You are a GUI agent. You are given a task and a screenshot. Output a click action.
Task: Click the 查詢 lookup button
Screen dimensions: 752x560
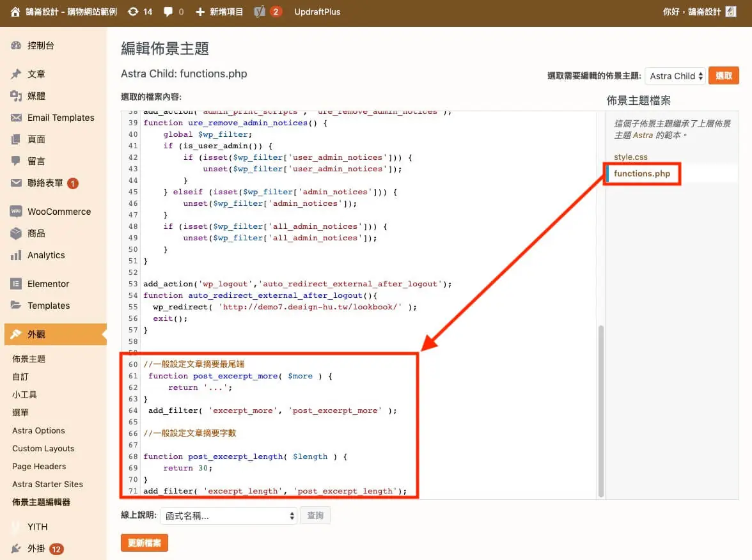point(315,516)
